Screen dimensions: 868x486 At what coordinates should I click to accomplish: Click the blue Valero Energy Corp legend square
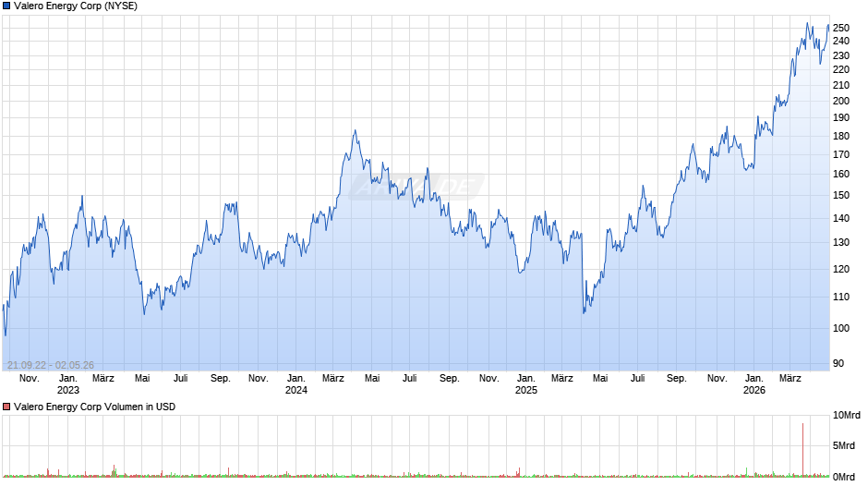pos(6,6)
